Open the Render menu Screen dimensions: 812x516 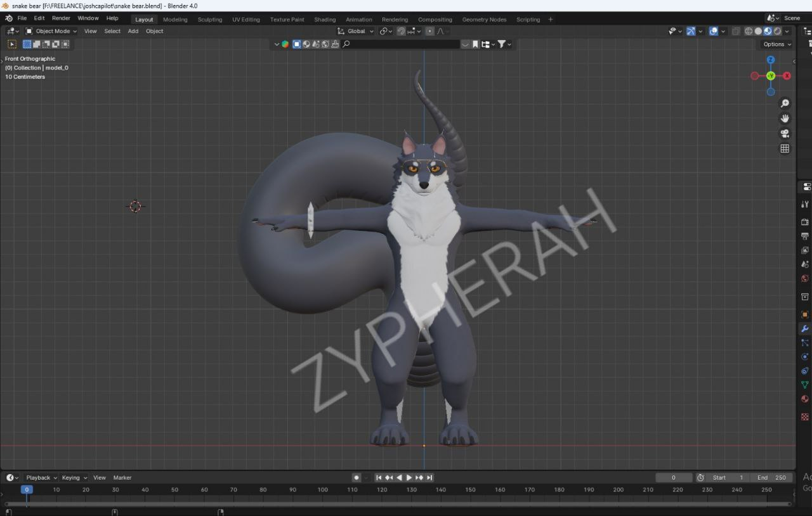pyautogui.click(x=61, y=18)
